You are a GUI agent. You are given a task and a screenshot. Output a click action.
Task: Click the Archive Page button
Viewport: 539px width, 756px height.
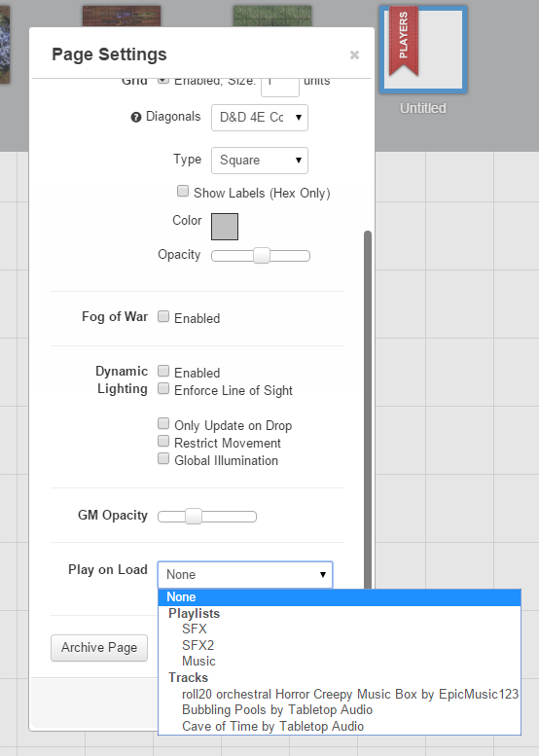(x=99, y=648)
